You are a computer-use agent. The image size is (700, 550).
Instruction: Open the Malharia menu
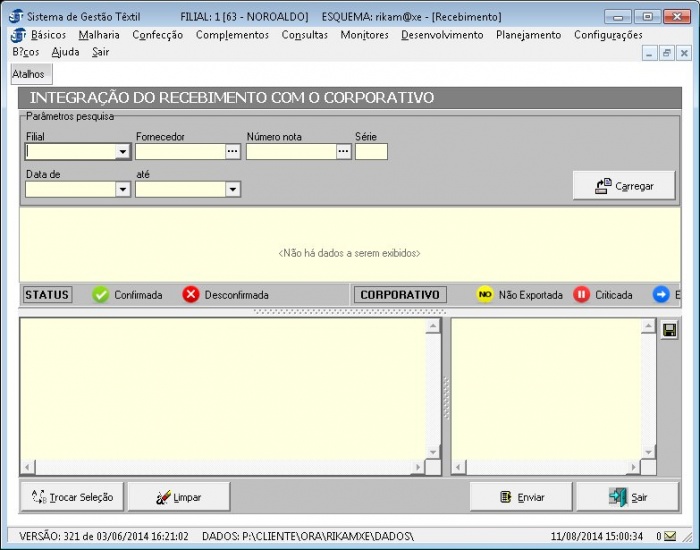[x=99, y=35]
